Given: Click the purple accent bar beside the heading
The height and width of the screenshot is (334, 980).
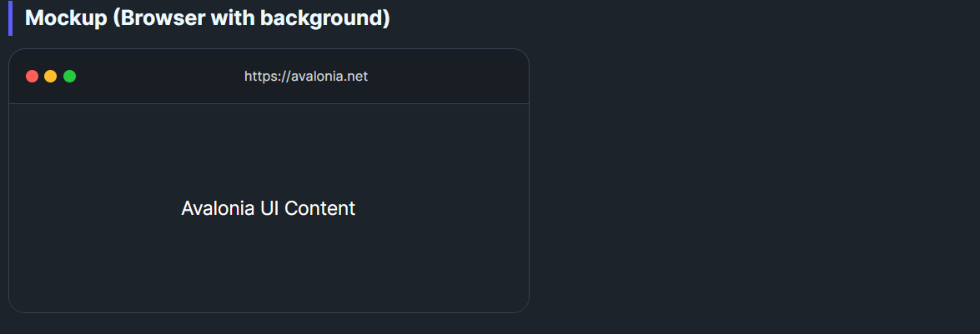Looking at the screenshot, I should 10,18.
